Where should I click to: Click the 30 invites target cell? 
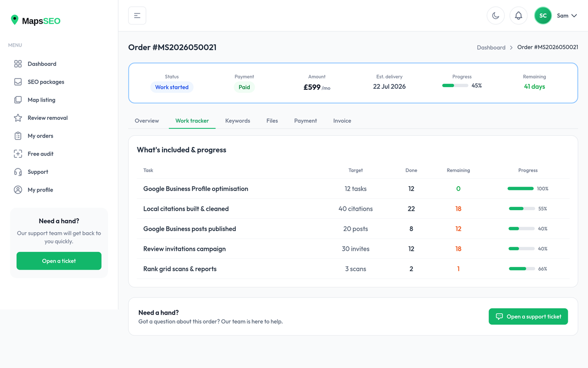coord(355,249)
